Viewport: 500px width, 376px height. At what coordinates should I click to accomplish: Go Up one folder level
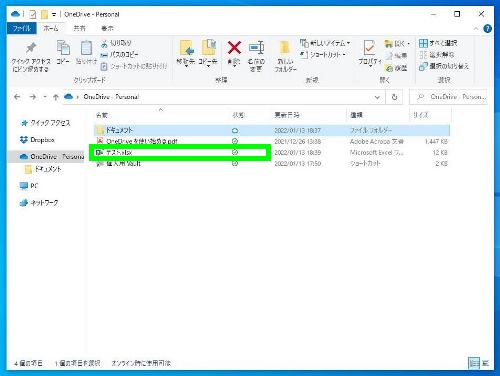pos(56,97)
